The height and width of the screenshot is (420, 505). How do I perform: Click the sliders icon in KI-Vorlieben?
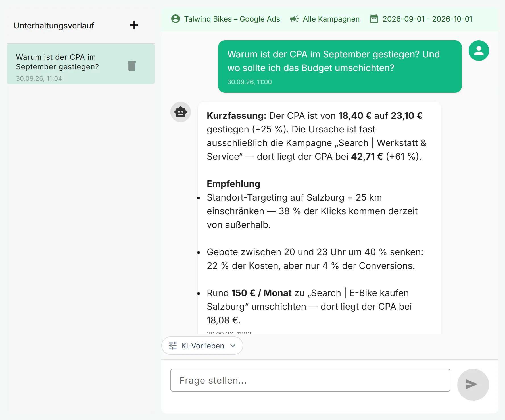tap(173, 346)
